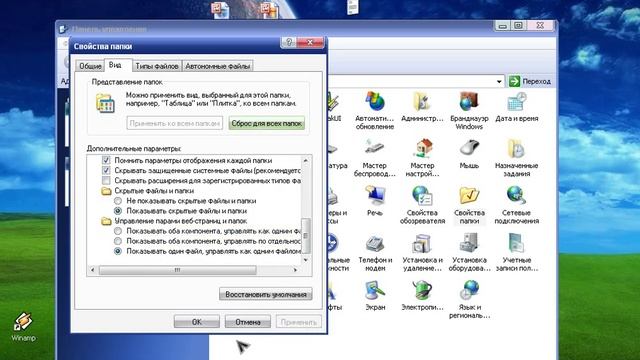Click Восстановить умолчания button
This screenshot has width=640, height=360.
266,294
